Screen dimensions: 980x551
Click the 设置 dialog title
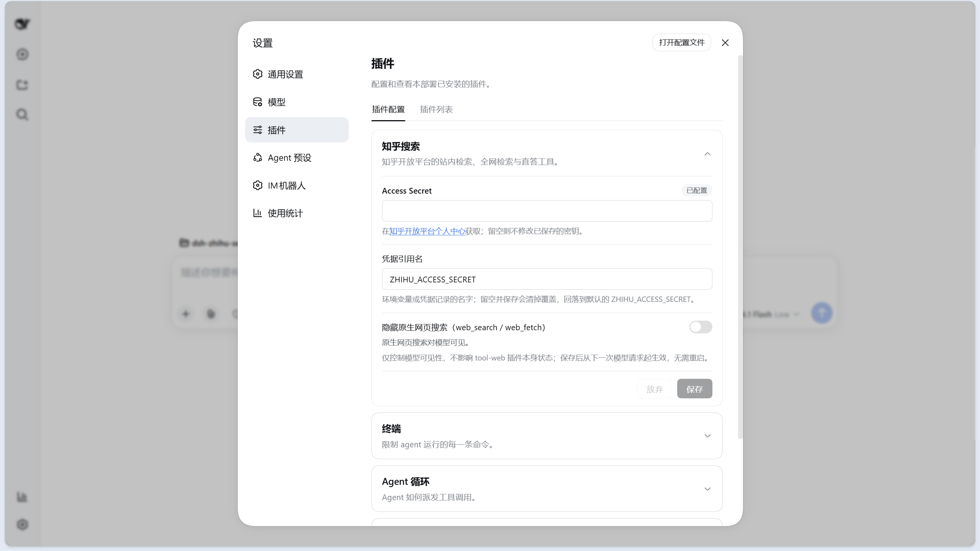tap(263, 43)
